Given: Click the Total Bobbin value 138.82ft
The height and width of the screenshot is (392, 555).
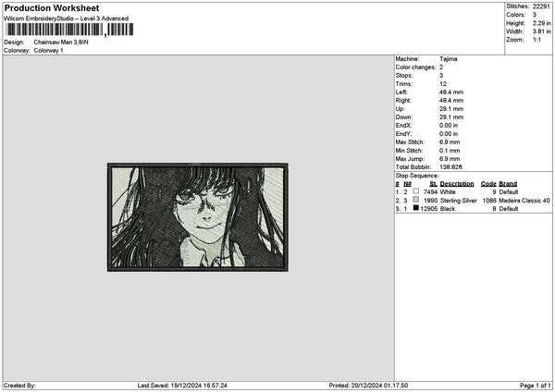Looking at the screenshot, I should click(451, 167).
